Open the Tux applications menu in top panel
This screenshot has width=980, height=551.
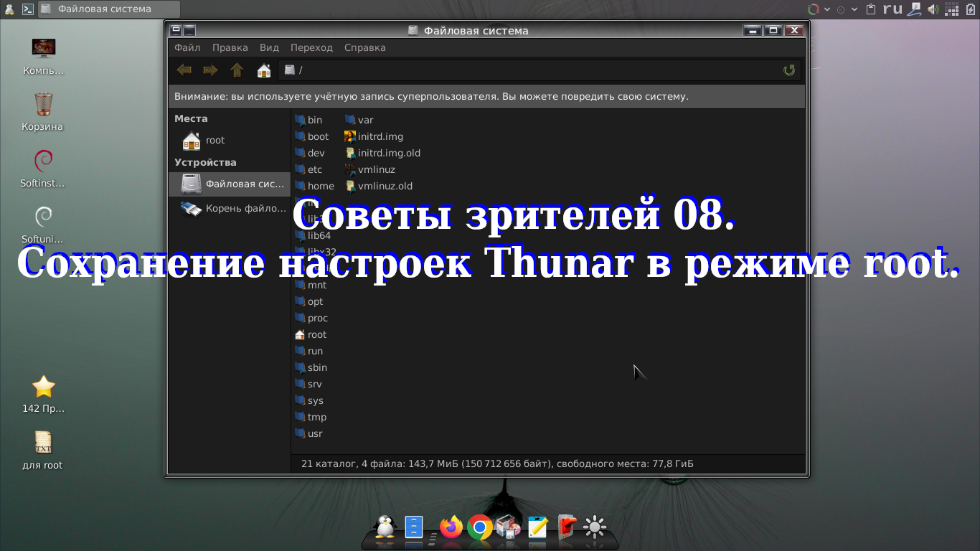click(x=9, y=9)
